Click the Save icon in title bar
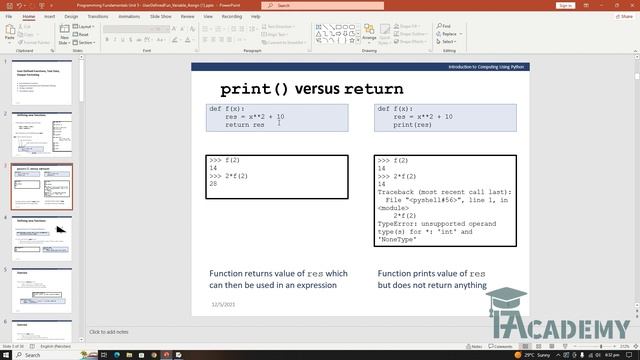This screenshot has width=640, height=360. tap(9, 5)
